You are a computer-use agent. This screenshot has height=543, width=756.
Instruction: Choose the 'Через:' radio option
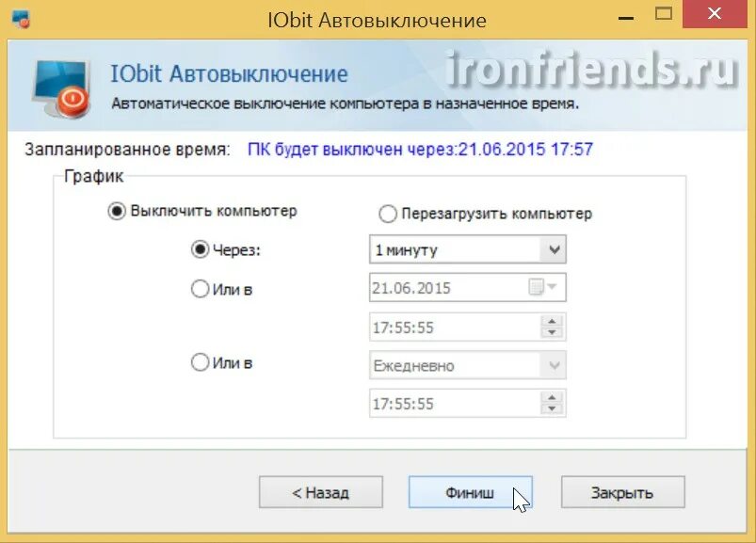tap(200, 249)
